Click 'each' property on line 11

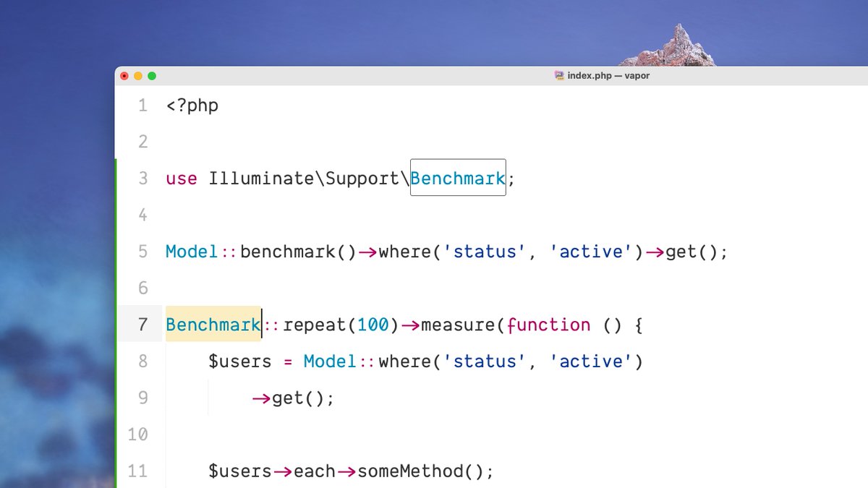pos(315,471)
